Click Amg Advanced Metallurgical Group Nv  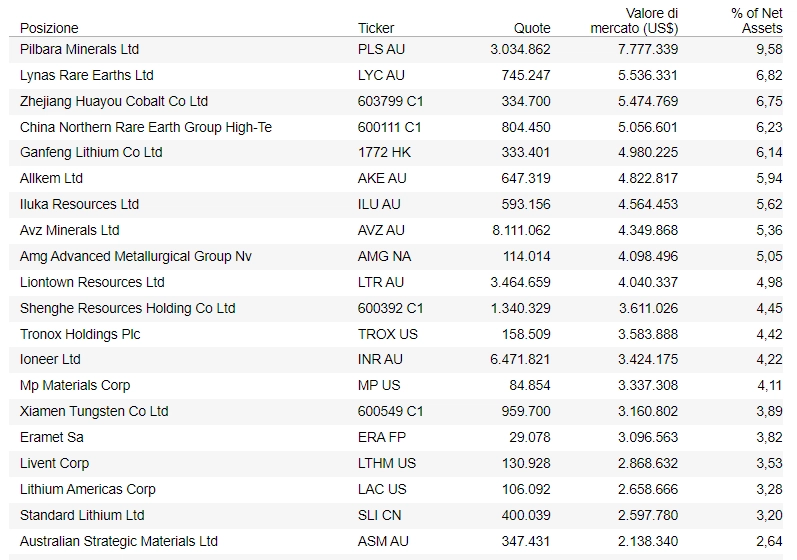[135, 256]
